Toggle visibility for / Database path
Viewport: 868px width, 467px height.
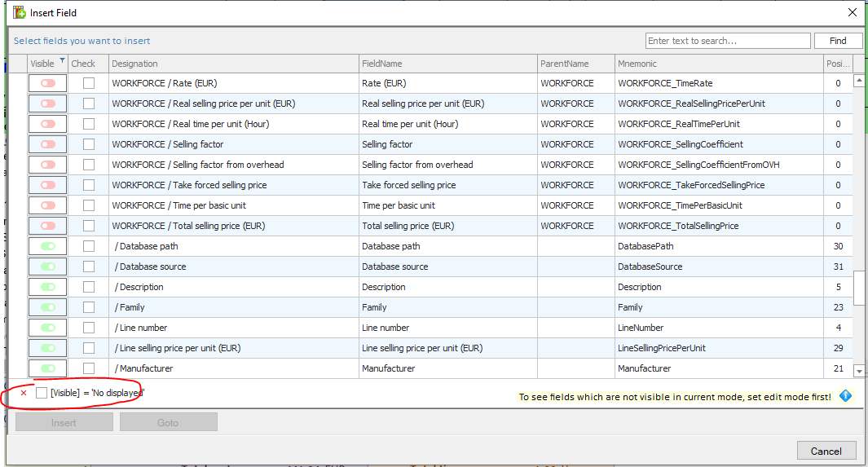coord(47,246)
